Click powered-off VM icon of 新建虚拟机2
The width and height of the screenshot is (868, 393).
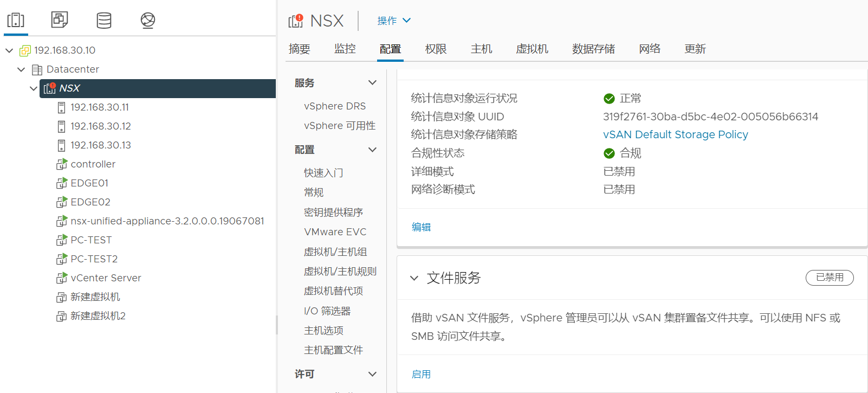coord(62,316)
